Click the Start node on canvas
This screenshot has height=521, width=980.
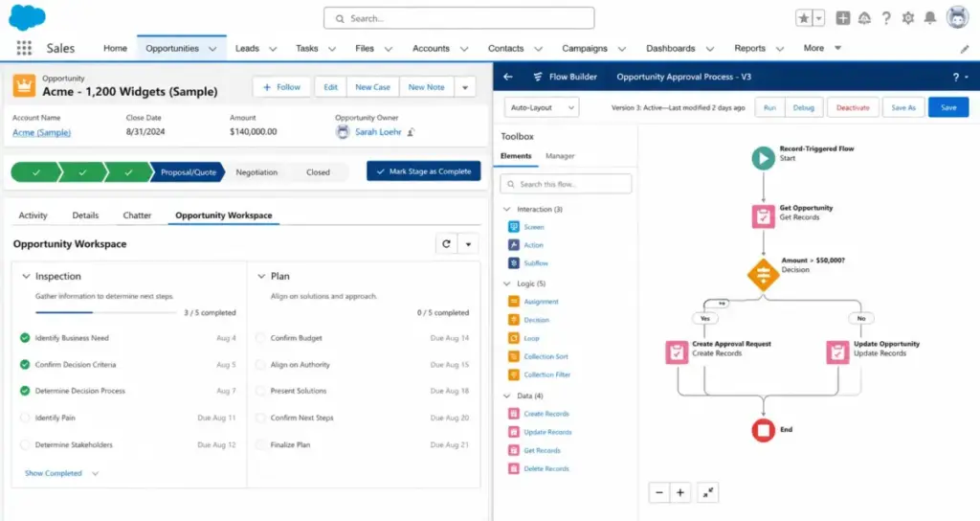click(763, 158)
